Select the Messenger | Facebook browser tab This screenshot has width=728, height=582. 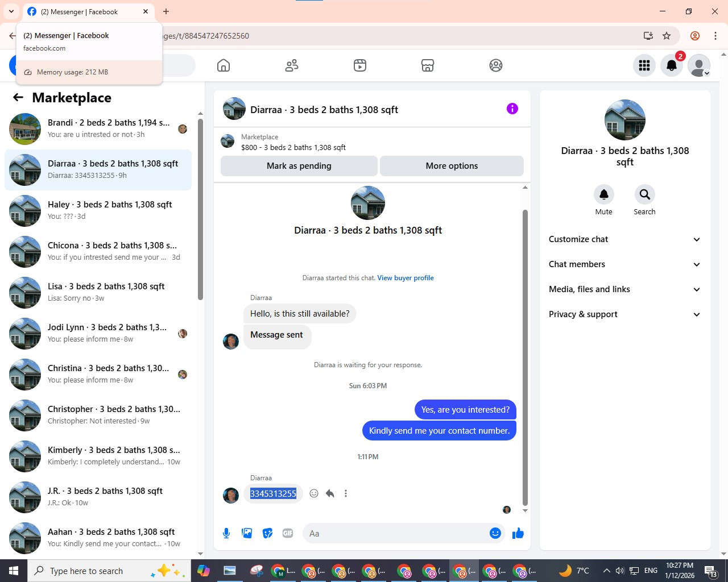point(88,11)
